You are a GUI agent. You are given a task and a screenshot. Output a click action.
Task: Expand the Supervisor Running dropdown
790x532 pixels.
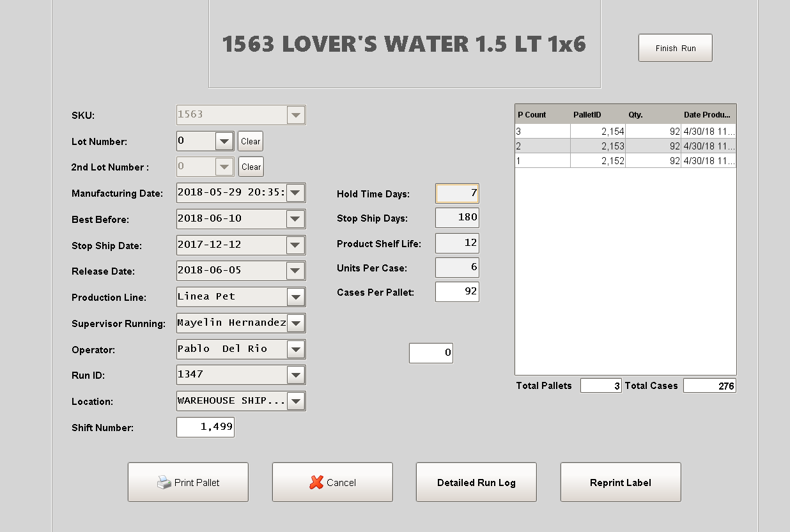click(x=295, y=323)
